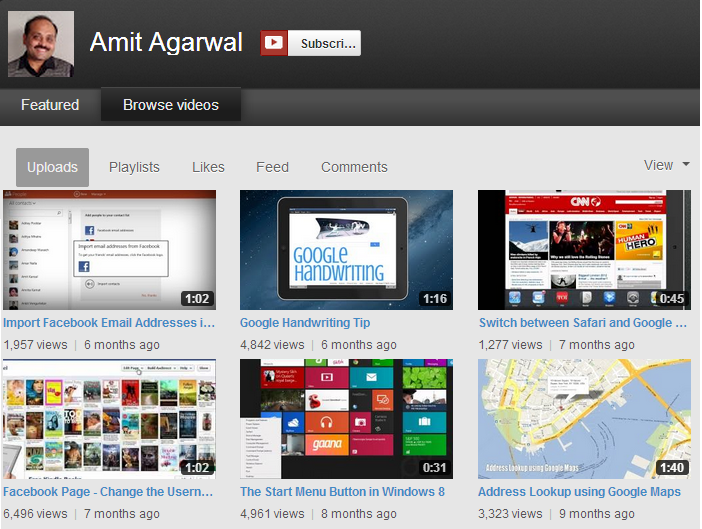Image resolution: width=702 pixels, height=529 pixels.
Task: Switch to the Feed tab
Action: click(x=272, y=167)
